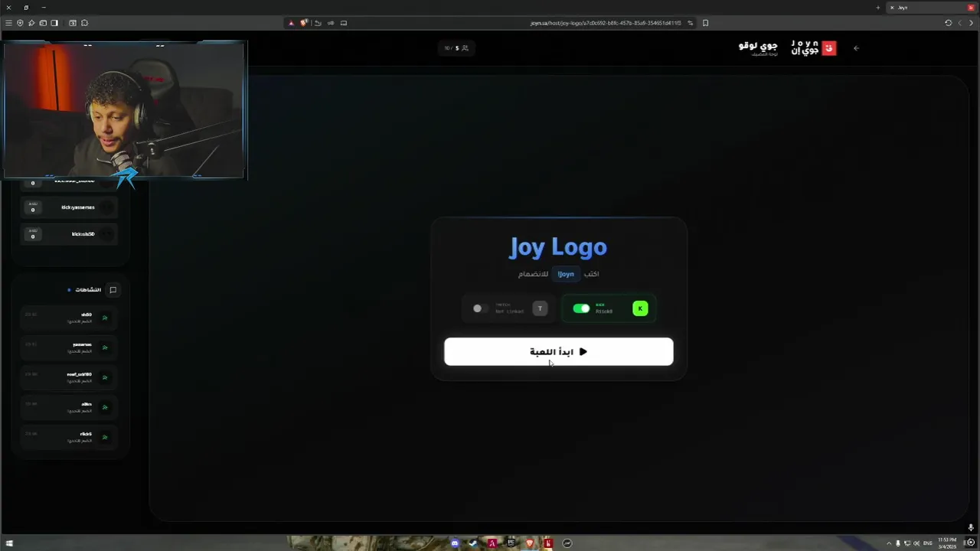Open Discord from the taskbar

455,543
